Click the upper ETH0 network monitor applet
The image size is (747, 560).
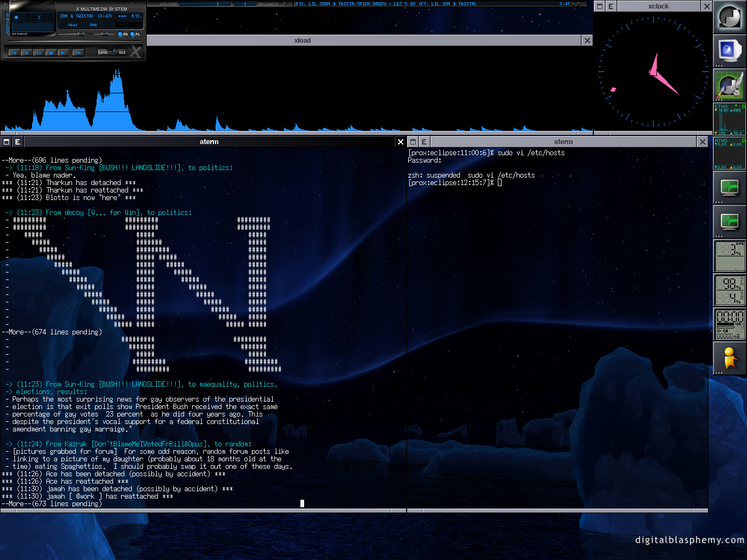point(730,119)
